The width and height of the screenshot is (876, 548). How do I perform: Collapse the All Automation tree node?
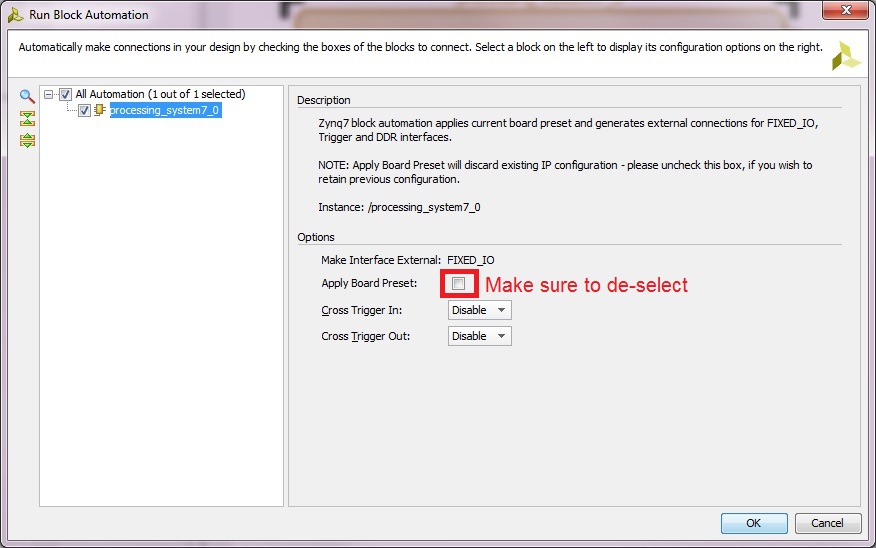tap(49, 94)
